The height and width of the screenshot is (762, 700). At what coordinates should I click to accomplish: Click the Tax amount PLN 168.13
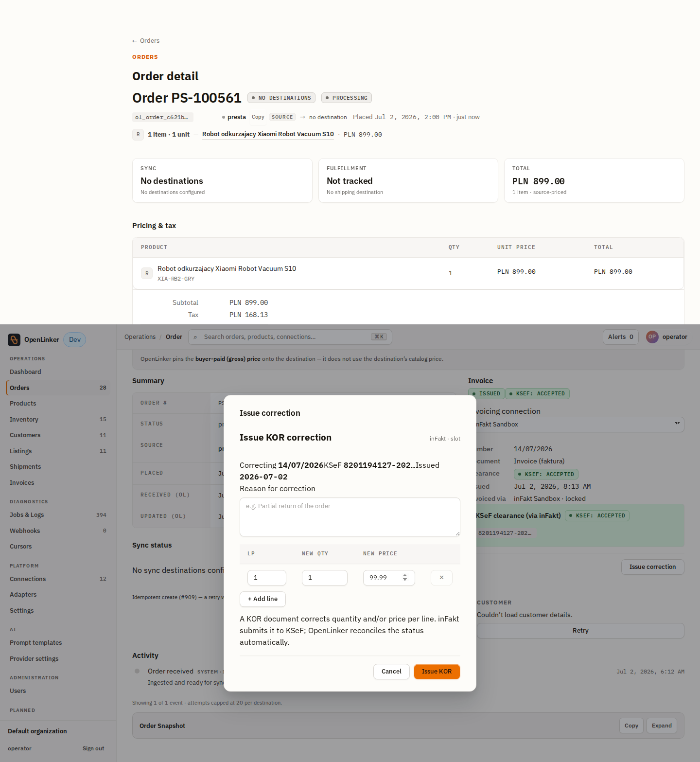[x=249, y=315]
